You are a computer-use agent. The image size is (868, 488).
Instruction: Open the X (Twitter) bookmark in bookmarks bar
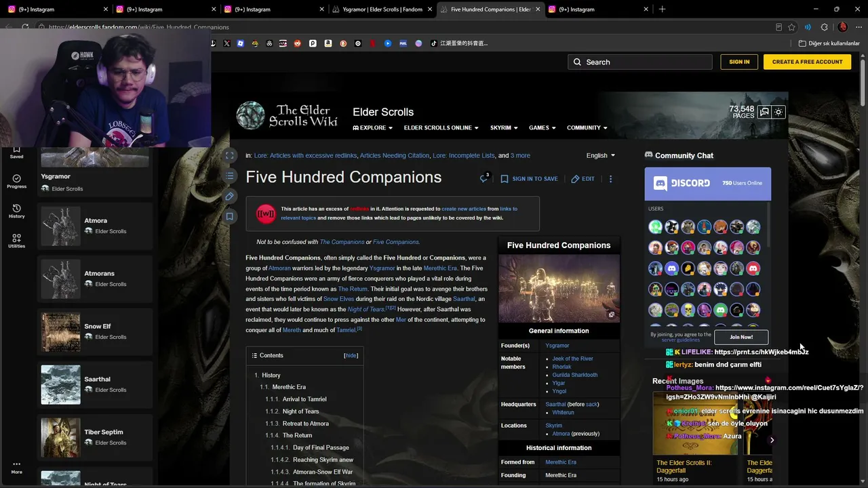click(226, 43)
